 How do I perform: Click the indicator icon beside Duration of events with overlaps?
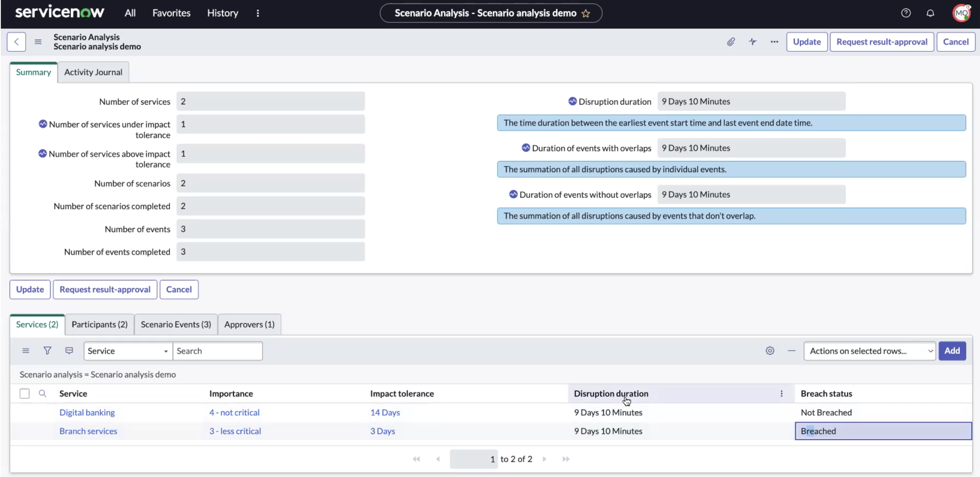point(526,148)
